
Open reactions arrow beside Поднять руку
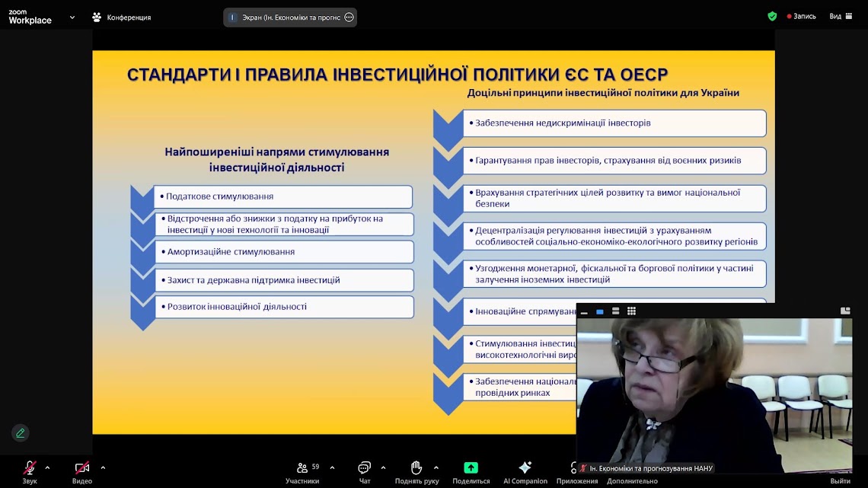pyautogui.click(x=436, y=468)
